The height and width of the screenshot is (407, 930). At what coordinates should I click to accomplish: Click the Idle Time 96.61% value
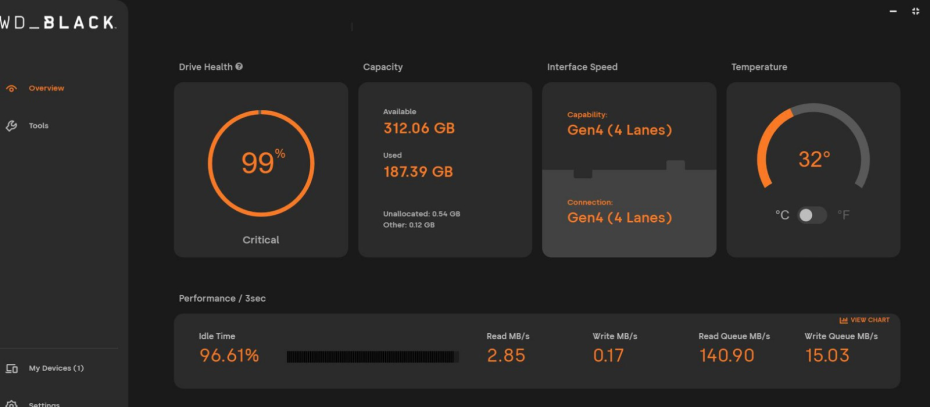click(229, 355)
